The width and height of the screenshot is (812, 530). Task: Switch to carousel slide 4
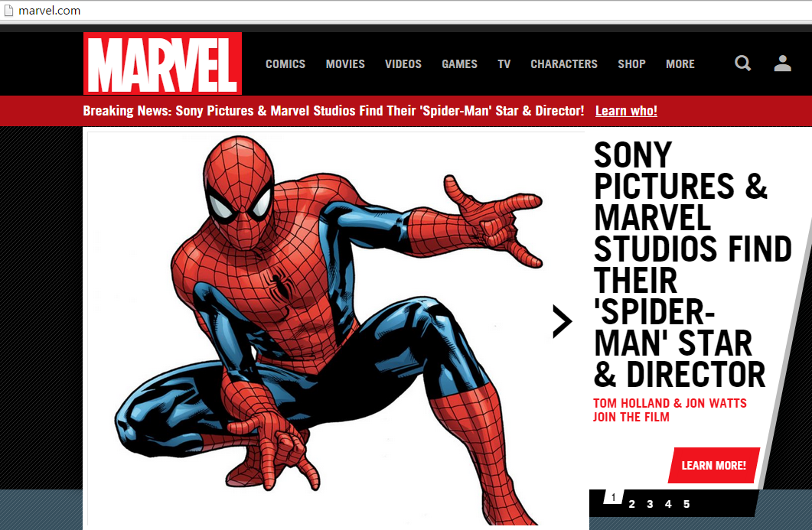(668, 504)
